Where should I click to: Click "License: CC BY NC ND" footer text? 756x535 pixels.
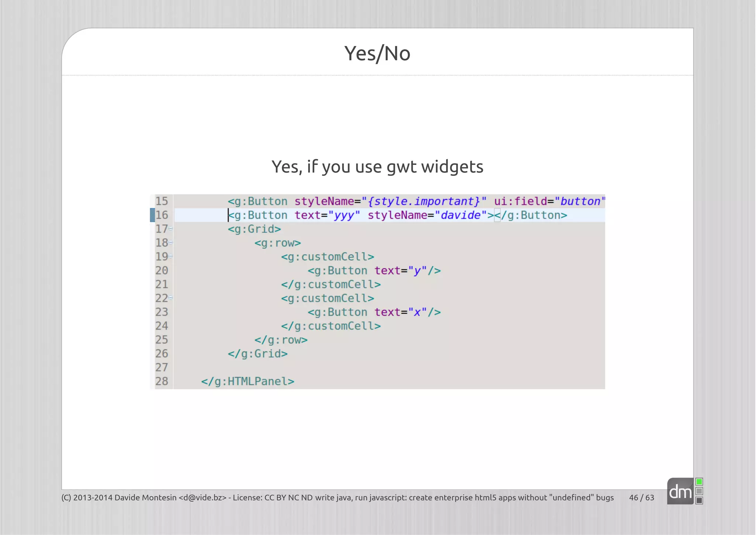point(273,498)
